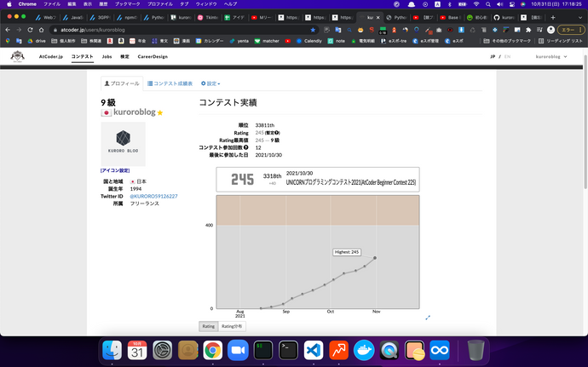Select the Rating分布 chart button
The width and height of the screenshot is (588, 367).
232,326
